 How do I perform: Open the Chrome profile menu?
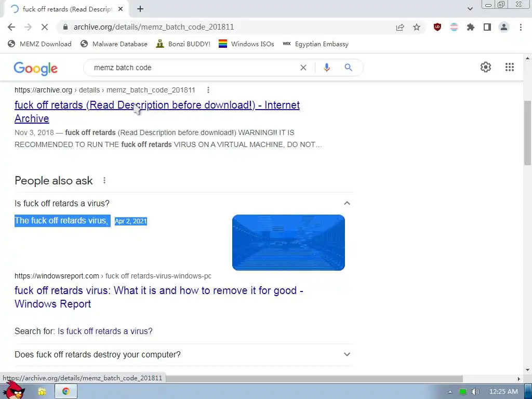coord(504,27)
